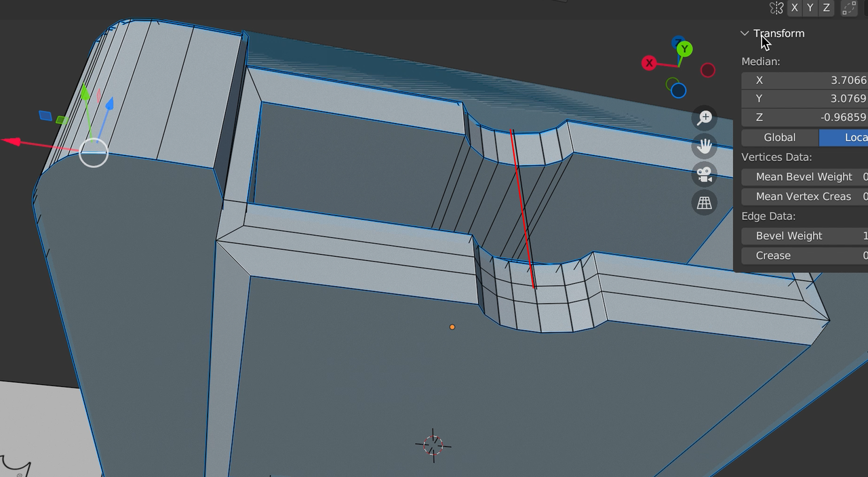Viewport: 868px width, 477px height.
Task: Click the green Y axis on navigation gizmo
Action: (684, 48)
